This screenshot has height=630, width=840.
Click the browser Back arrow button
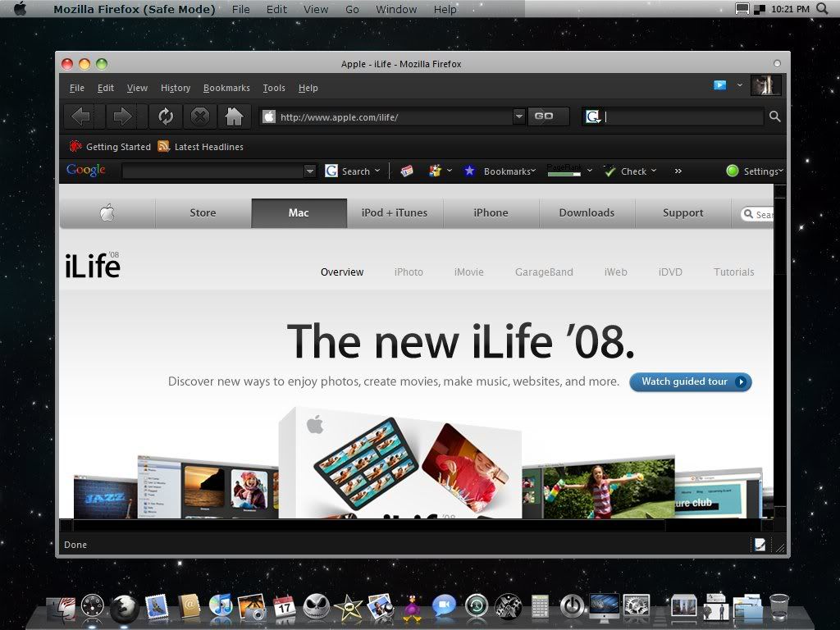tap(81, 116)
